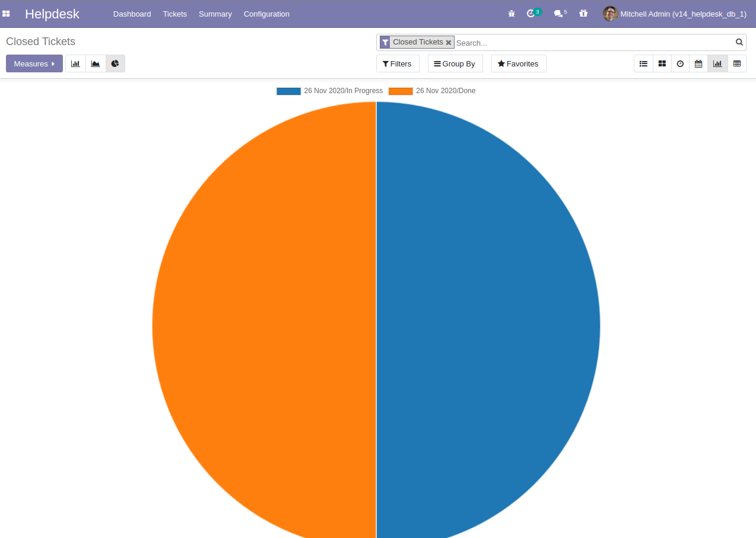Screen dimensions: 756x538
Task: Click the filter funnel icon in facet
Action: click(385, 42)
